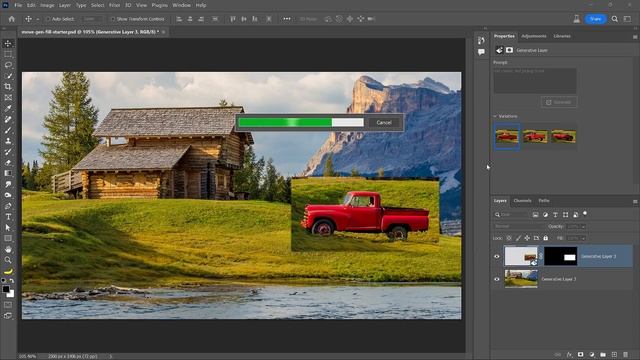Click the three-dots more options icon
Viewport: 640px width, 360px height.
coord(287,19)
